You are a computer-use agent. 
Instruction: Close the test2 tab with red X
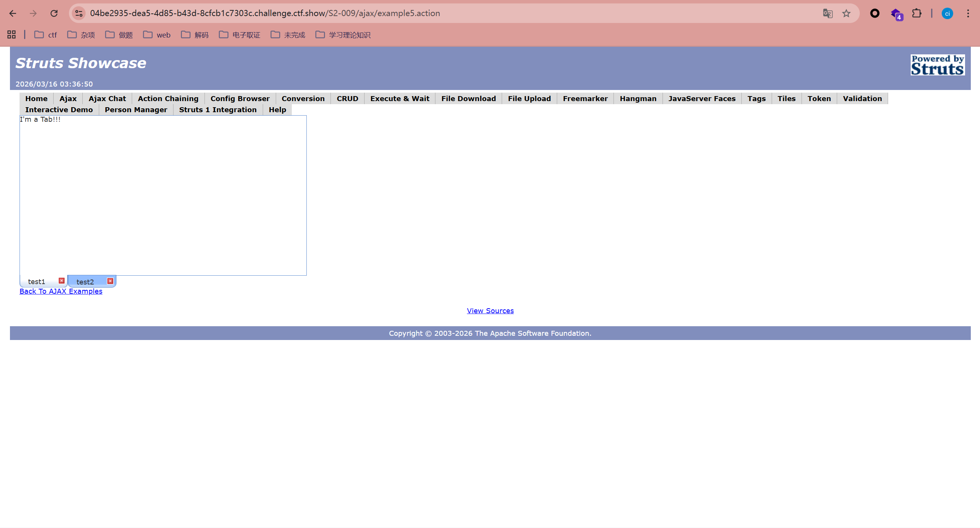[110, 281]
